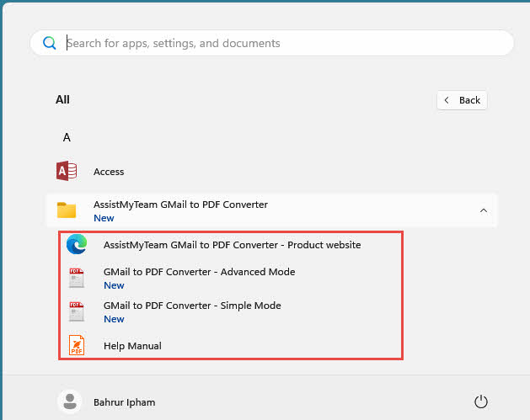Screen dimensions: 530x420
Task: Click the Help Manual PDF icon
Action: click(77, 345)
